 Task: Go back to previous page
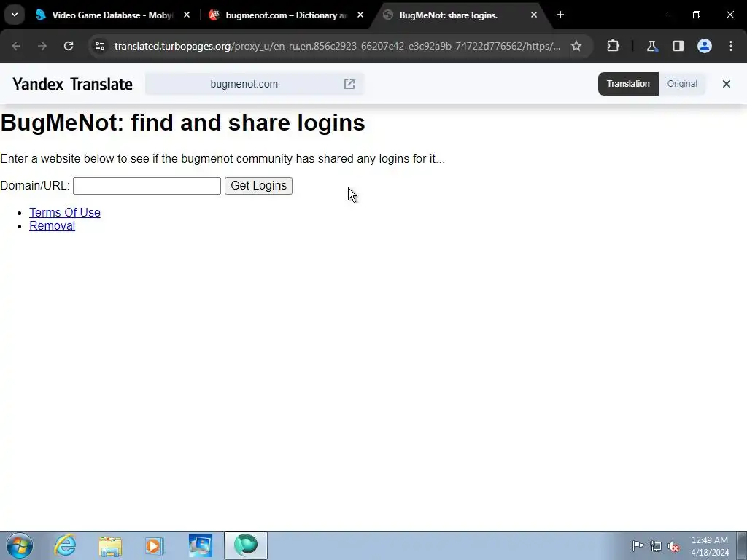(x=16, y=46)
